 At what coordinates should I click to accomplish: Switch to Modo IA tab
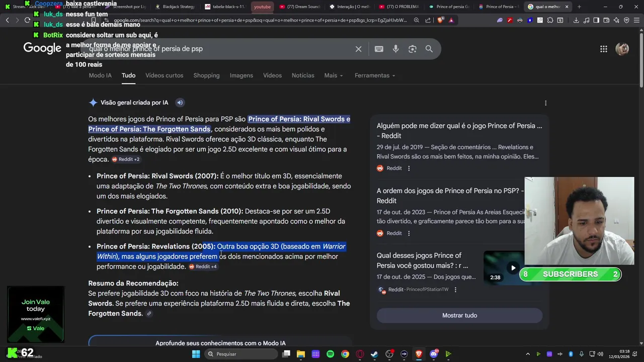pos(100,75)
